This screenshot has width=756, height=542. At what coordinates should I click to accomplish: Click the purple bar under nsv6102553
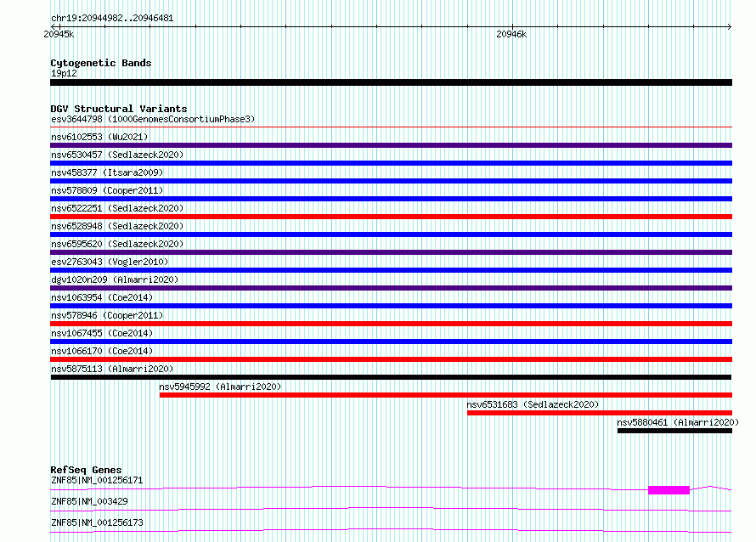391,145
